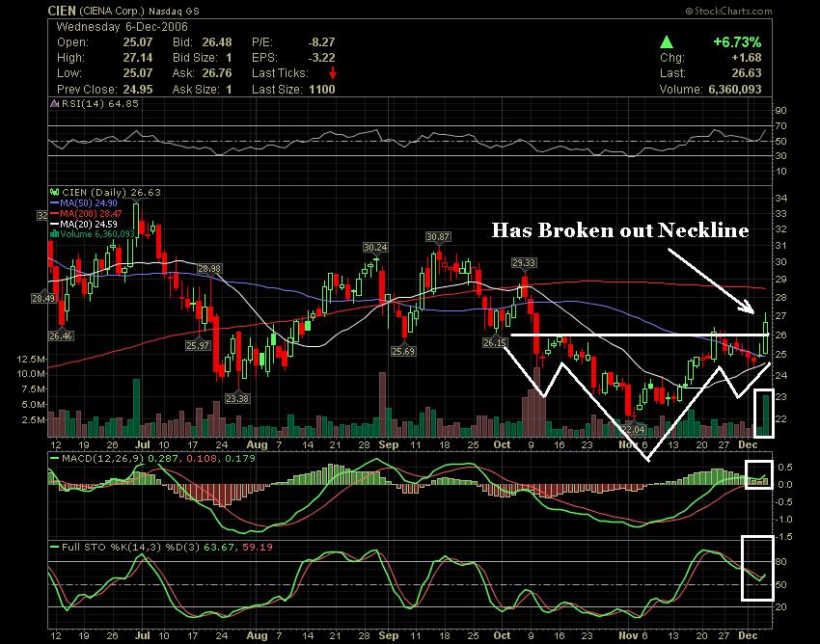Click the 23.38 price low label

coord(237,398)
